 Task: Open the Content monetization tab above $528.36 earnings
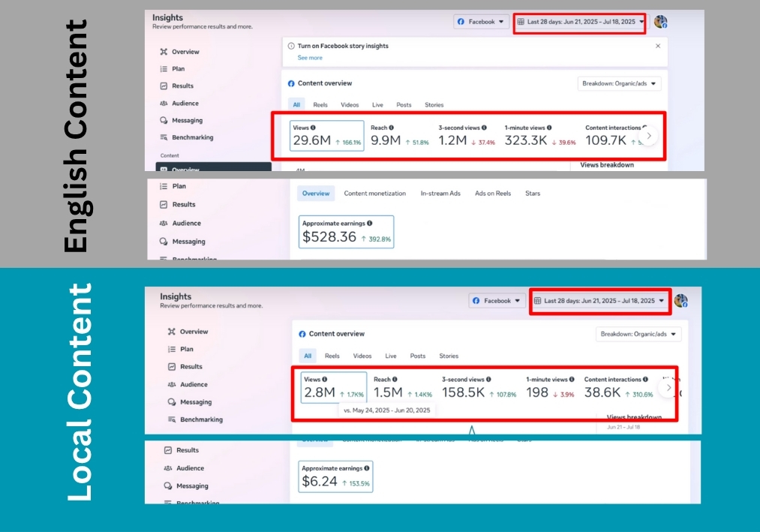click(374, 194)
